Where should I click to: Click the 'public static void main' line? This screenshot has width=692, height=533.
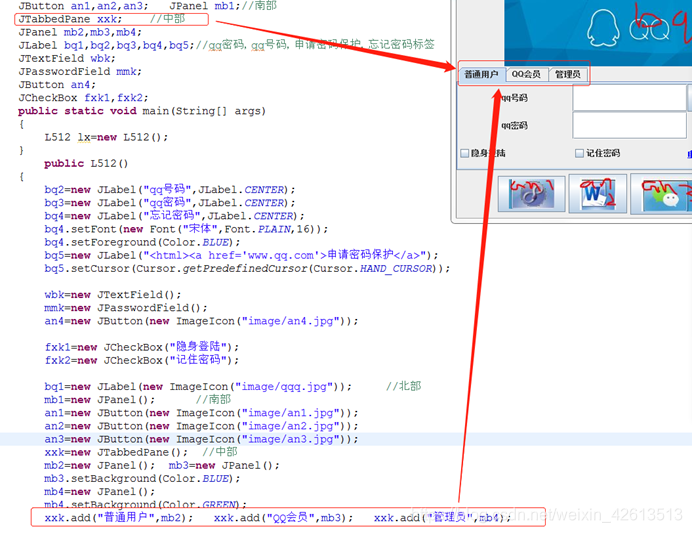pos(142,111)
